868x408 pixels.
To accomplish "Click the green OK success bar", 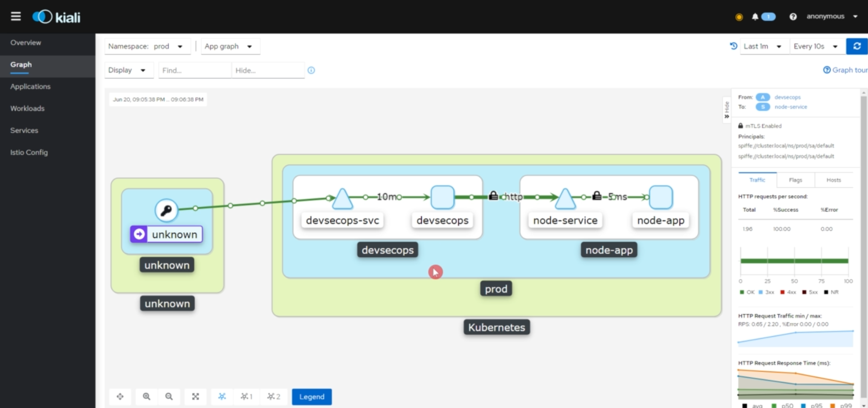I will [x=794, y=261].
